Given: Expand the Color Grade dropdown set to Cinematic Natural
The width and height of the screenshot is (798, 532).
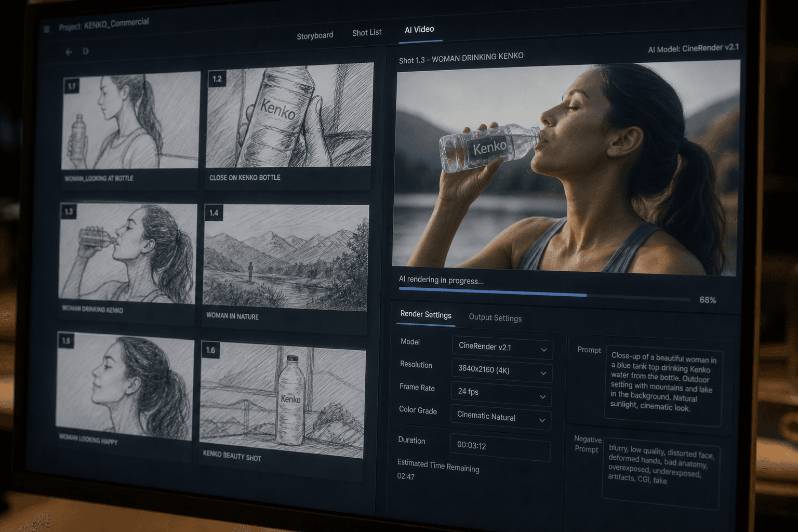Looking at the screenshot, I should tap(501, 417).
